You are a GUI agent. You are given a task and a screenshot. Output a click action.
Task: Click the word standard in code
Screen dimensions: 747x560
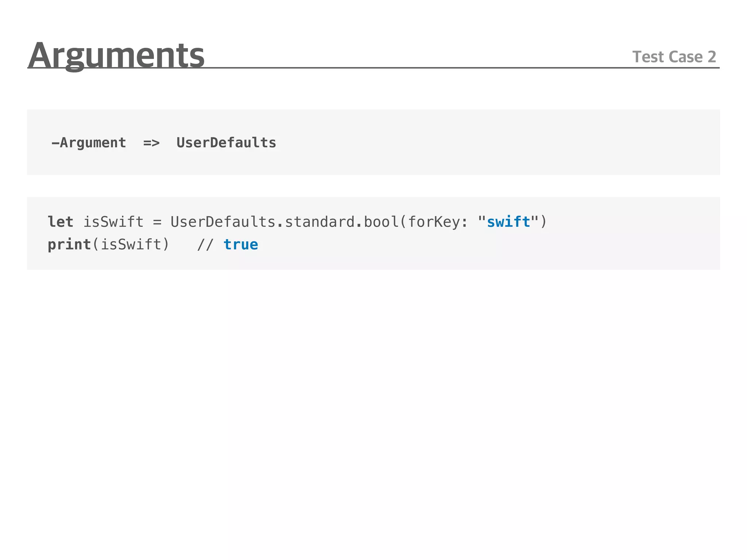point(320,222)
